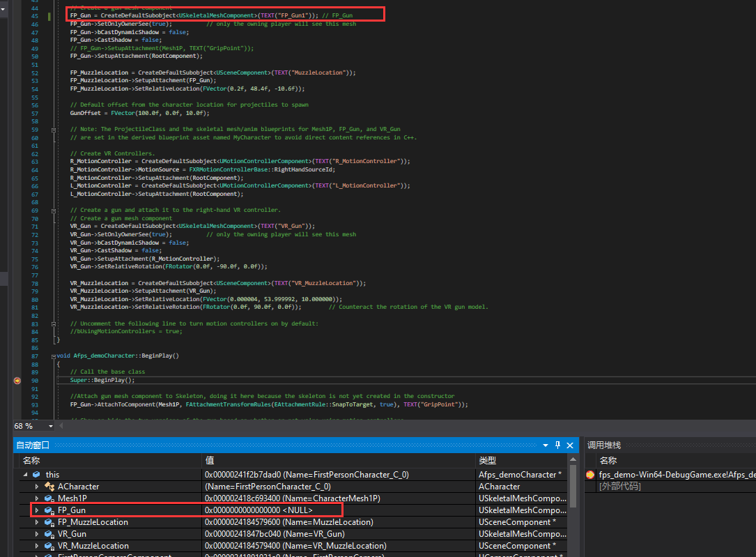Collapse the comment block at line 59
The image size is (756, 557).
[x=54, y=130]
